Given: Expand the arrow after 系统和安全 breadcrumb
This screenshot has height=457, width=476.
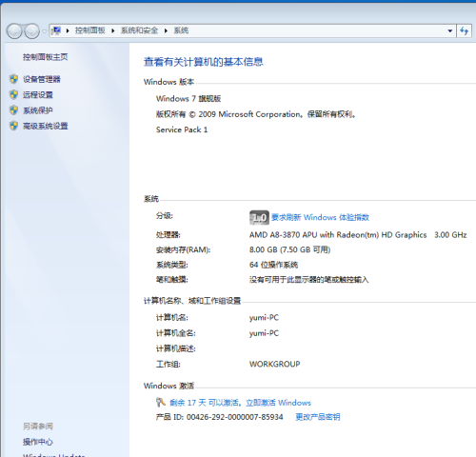Looking at the screenshot, I should 166,30.
